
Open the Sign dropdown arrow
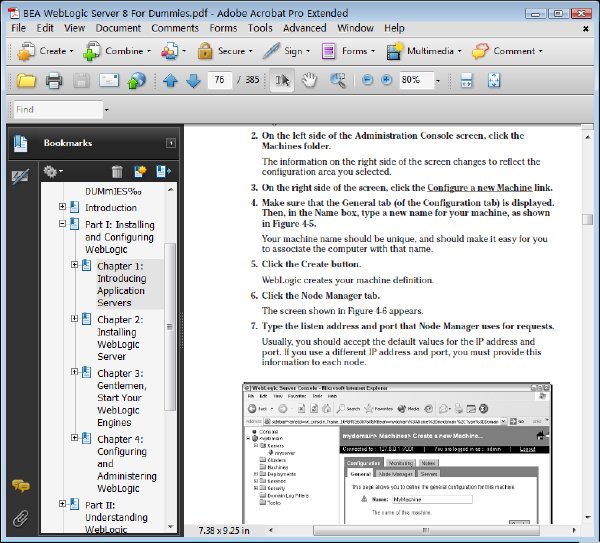308,51
